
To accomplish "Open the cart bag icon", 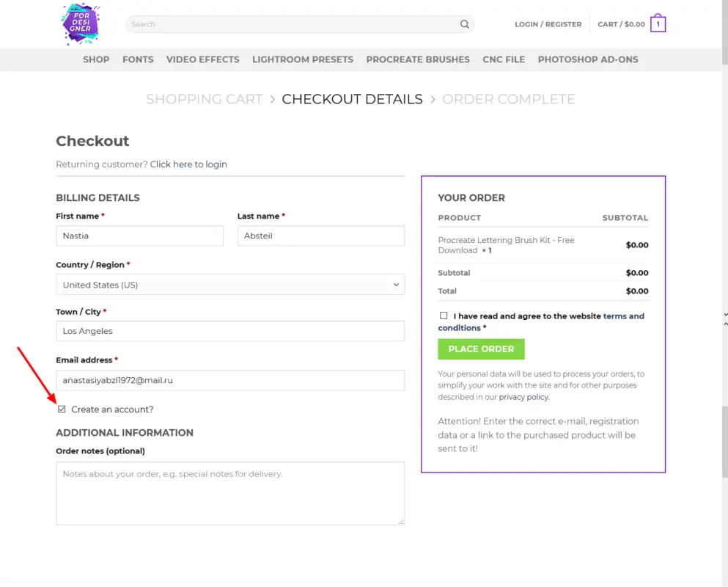I will point(658,23).
